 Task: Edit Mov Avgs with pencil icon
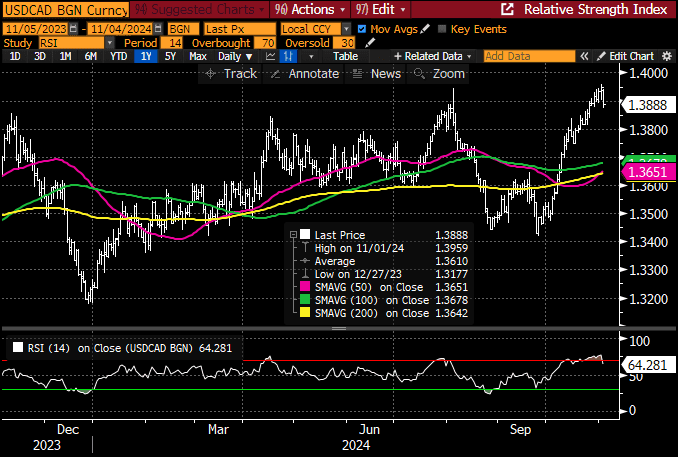point(428,28)
